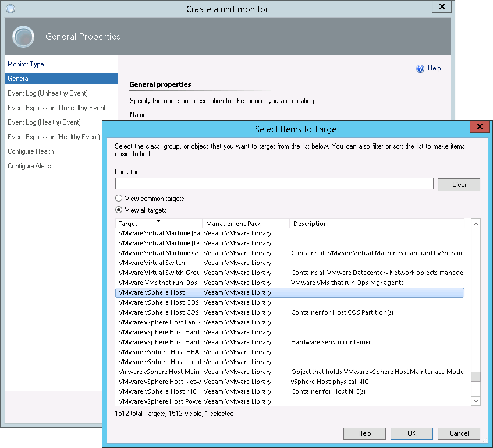
Task: Select the VMware vSphere Host Local row
Action: 290,362
